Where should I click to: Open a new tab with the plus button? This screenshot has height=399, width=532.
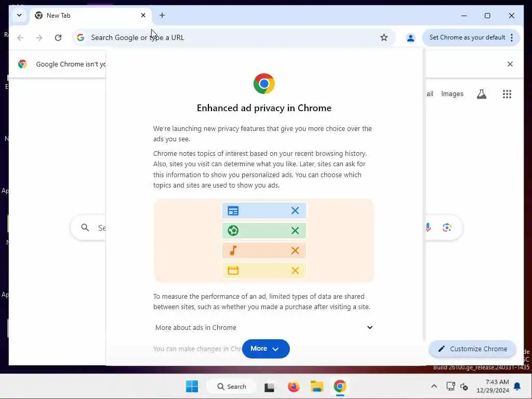coord(162,15)
